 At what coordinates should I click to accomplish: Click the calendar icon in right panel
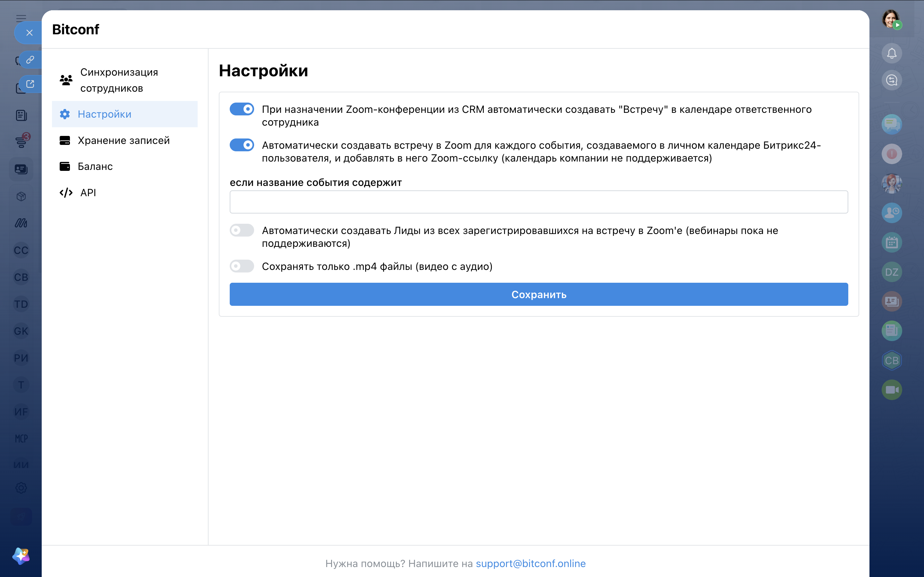(891, 242)
